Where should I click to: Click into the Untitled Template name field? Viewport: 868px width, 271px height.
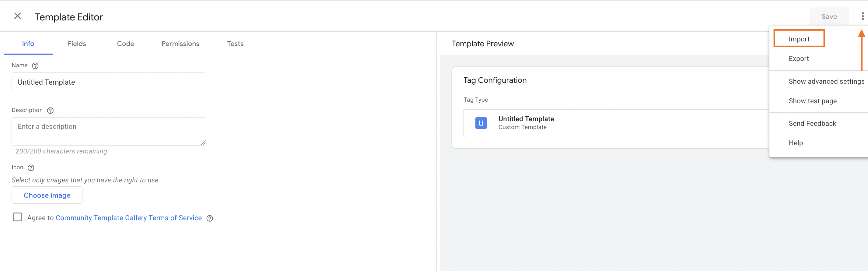[109, 82]
